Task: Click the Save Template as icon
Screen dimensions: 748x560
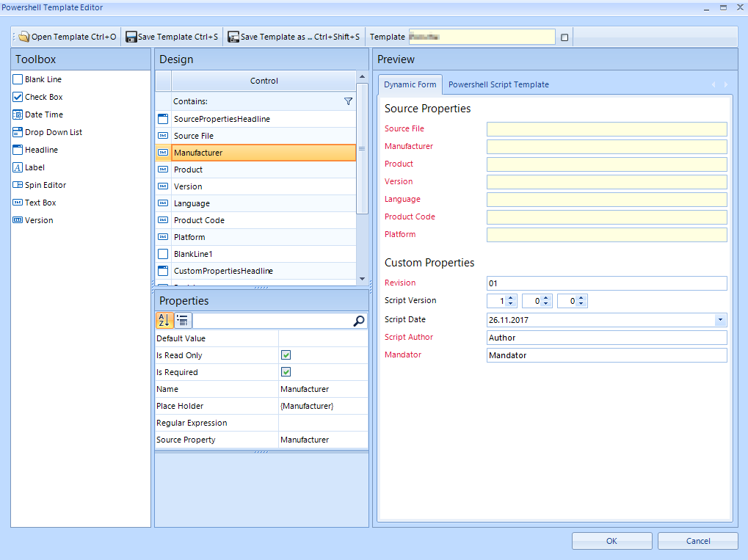Action: coord(233,37)
